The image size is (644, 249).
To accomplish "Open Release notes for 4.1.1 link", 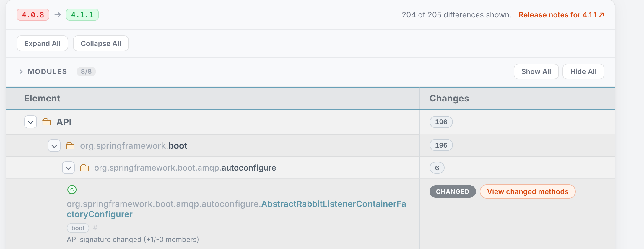I will coord(558,15).
